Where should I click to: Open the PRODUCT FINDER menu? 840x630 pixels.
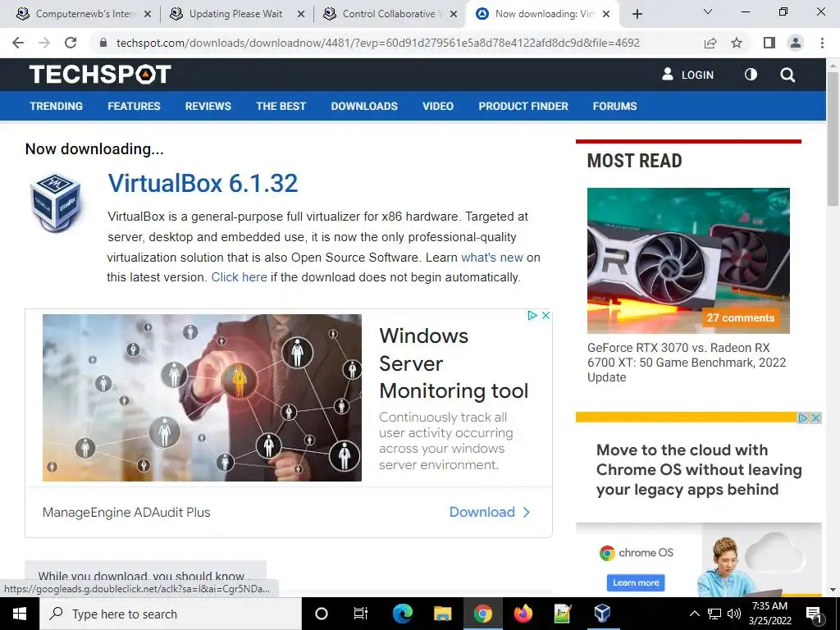point(523,106)
